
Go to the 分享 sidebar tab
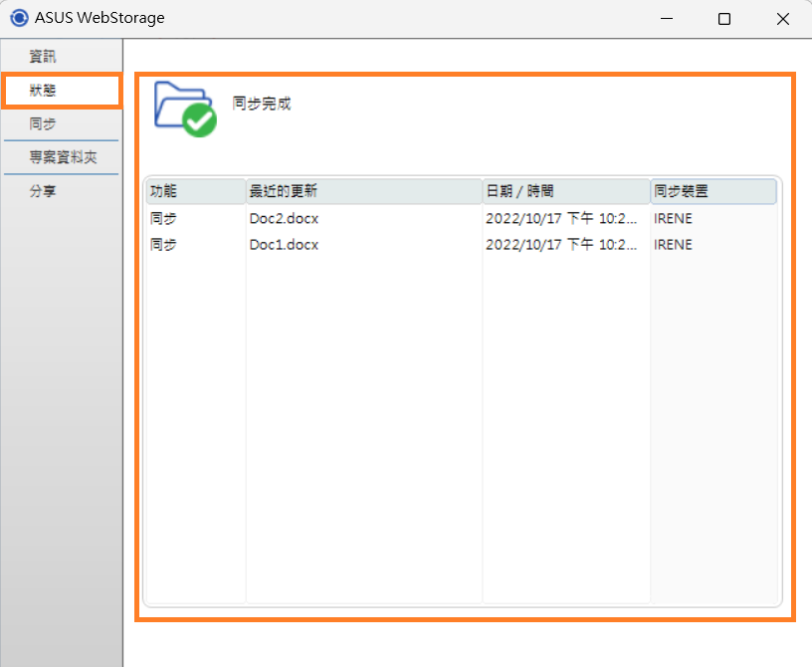tap(61, 191)
